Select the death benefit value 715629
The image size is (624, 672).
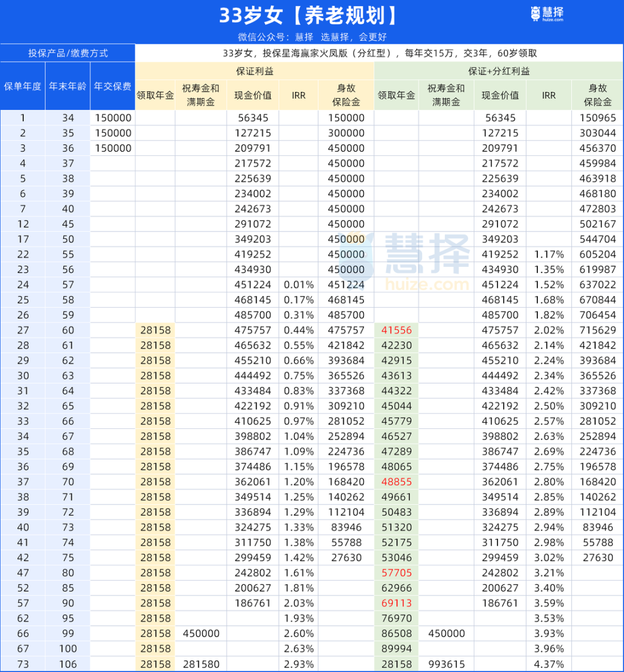tap(597, 330)
